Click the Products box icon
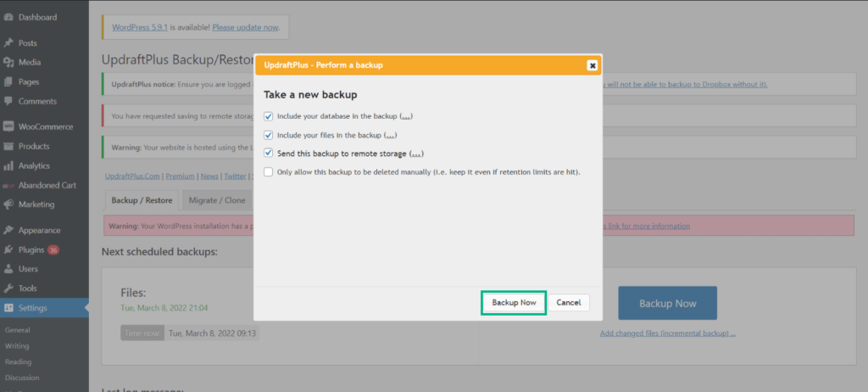Screen dimensions: 868x392 pos(8,147)
